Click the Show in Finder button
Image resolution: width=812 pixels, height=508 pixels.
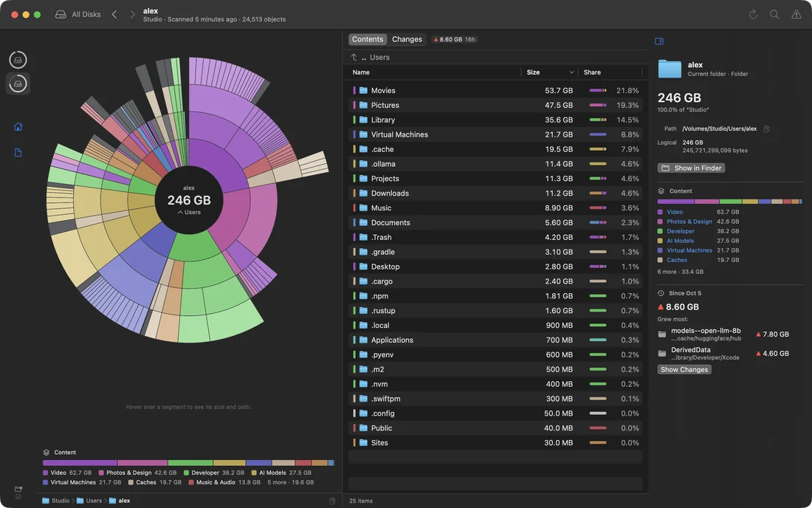click(x=691, y=168)
